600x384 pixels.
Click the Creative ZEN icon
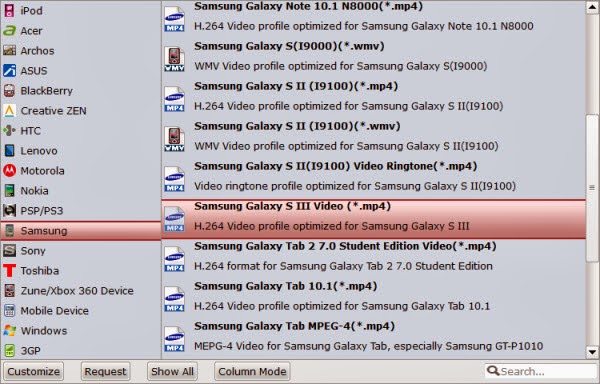point(9,111)
